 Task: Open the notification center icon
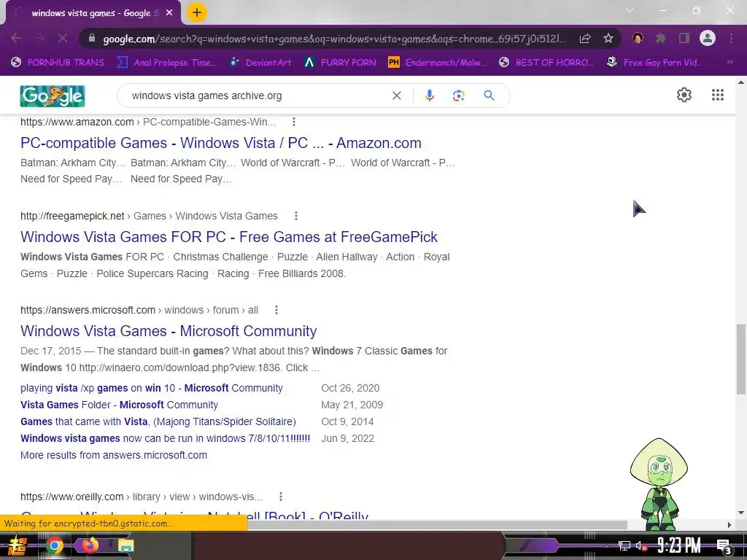point(724,547)
